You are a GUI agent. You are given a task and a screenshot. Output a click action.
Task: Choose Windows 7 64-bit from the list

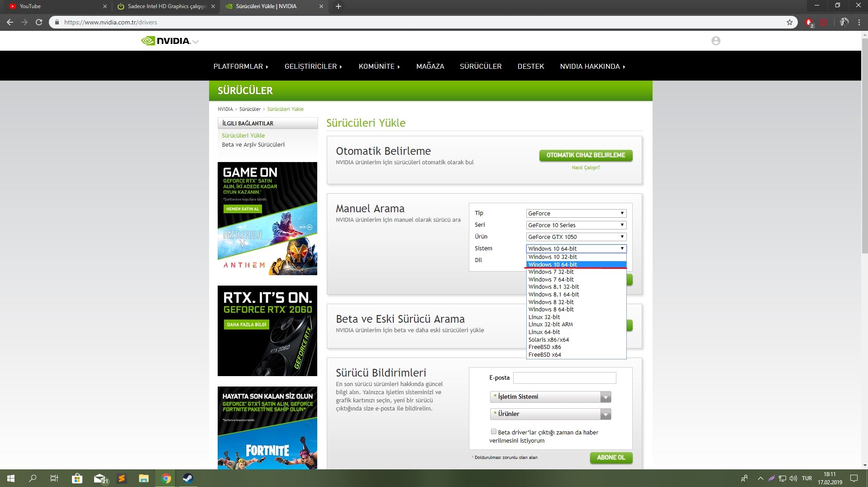click(x=576, y=279)
